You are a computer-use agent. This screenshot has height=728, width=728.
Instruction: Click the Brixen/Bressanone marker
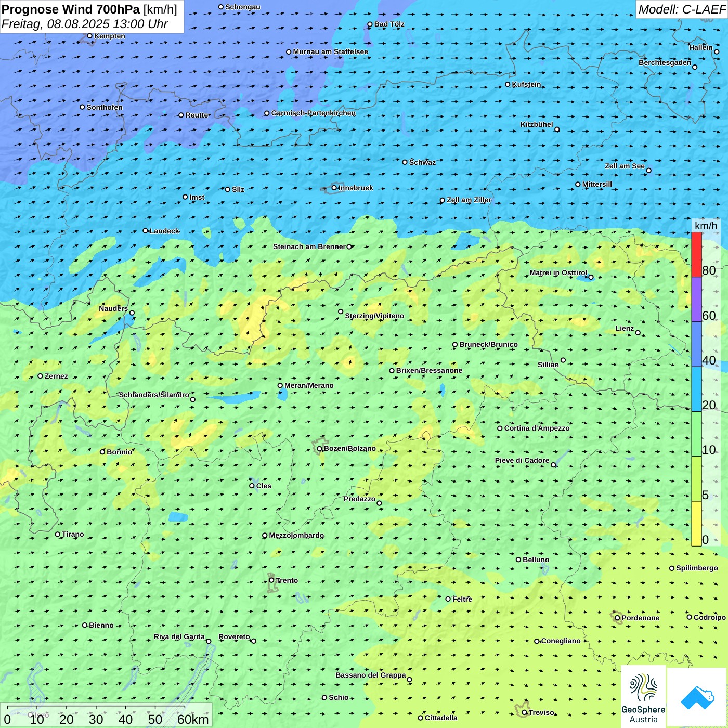point(392,371)
